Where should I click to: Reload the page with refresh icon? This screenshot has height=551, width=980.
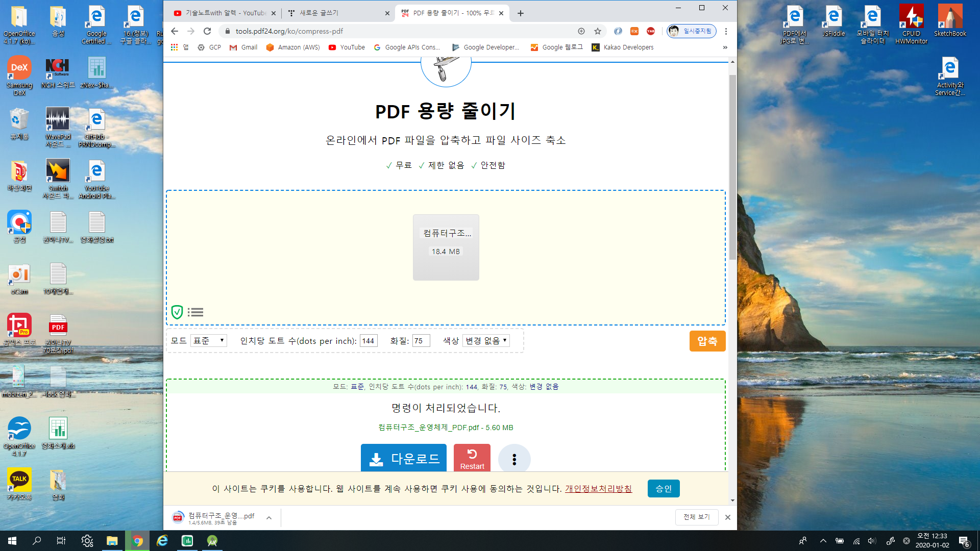pos(207,31)
